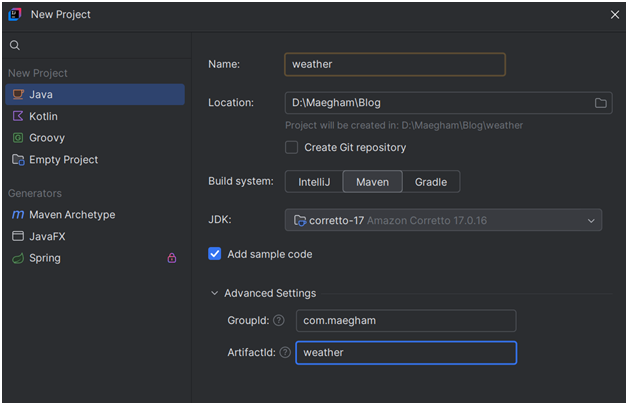Select the Kotlin project type
This screenshot has width=628, height=405.
pos(42,116)
